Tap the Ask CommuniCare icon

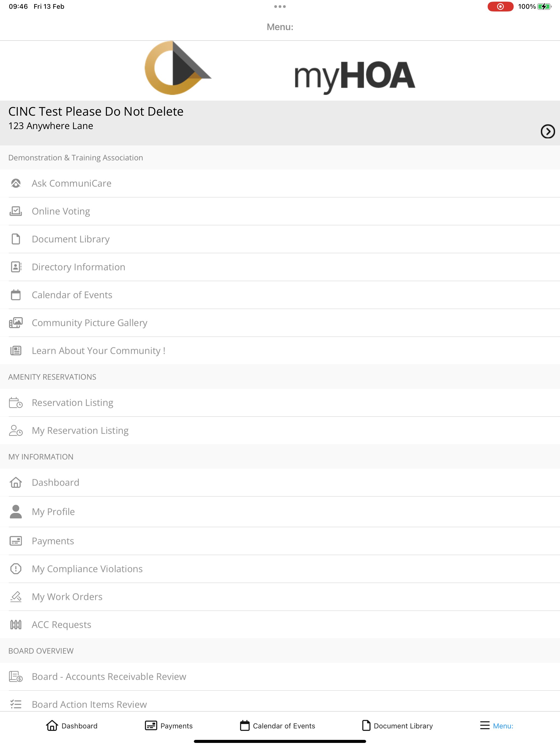click(16, 183)
